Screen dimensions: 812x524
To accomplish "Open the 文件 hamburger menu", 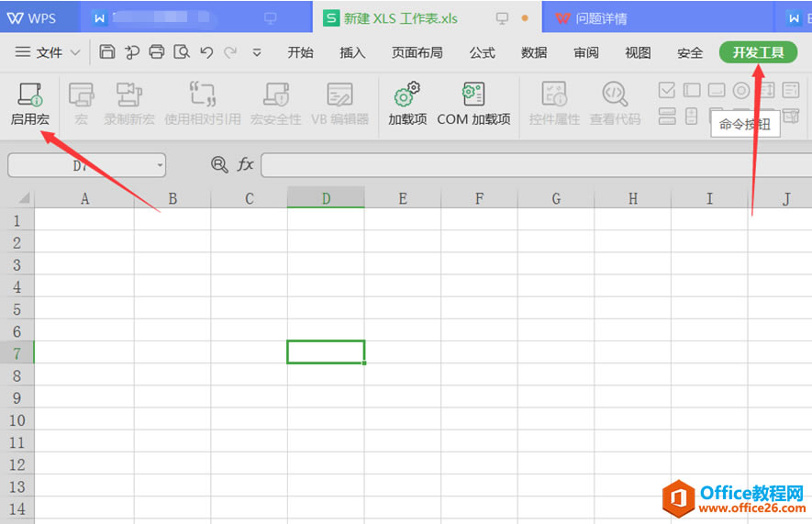I will pos(22,51).
